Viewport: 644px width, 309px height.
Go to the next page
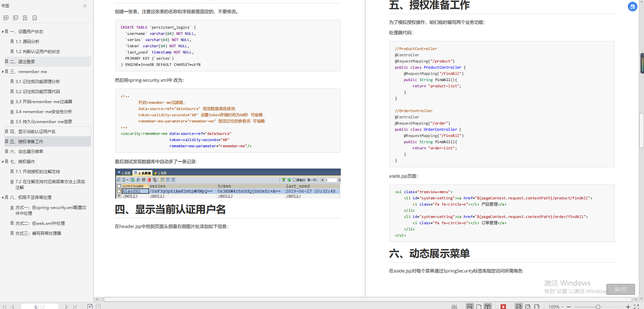click(66, 307)
